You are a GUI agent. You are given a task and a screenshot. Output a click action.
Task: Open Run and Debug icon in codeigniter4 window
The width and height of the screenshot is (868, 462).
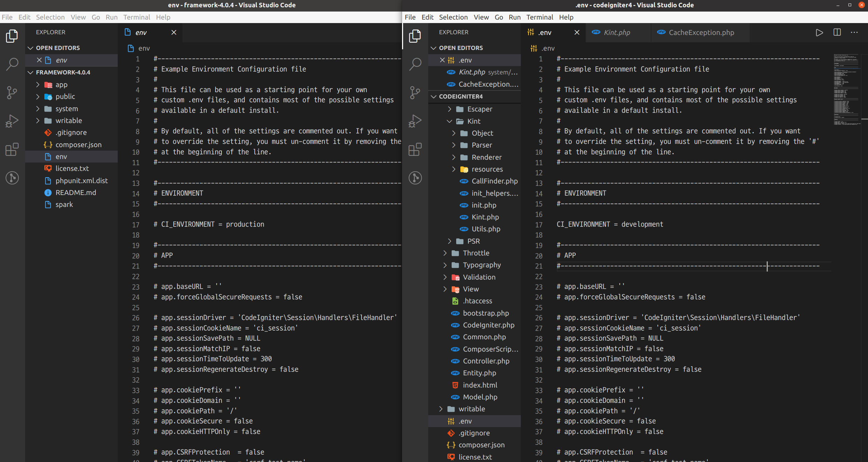click(415, 121)
